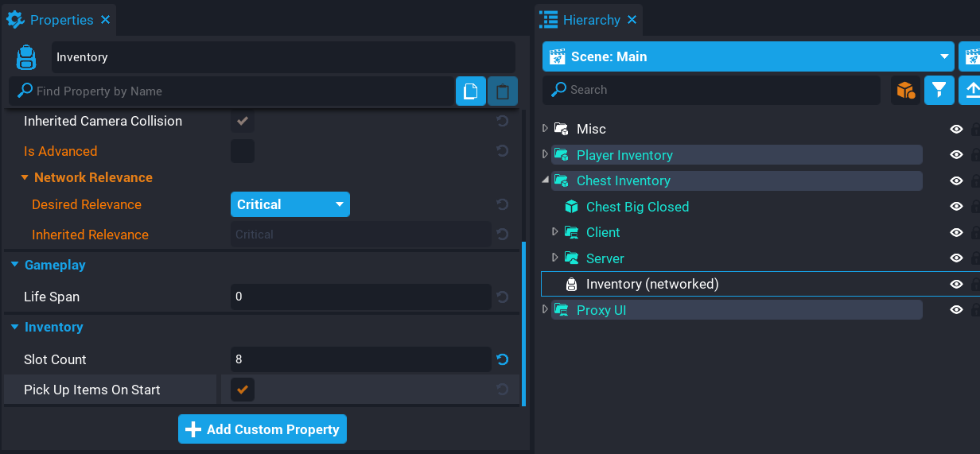Select the Chest Big Closed cube object
Viewport: 980px width, 454px height.
tap(637, 207)
